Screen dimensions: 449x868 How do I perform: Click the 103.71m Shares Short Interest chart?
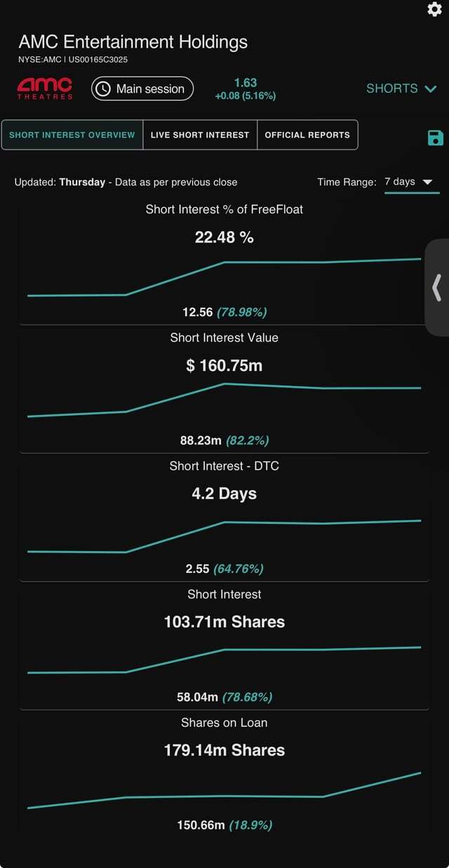click(x=224, y=660)
